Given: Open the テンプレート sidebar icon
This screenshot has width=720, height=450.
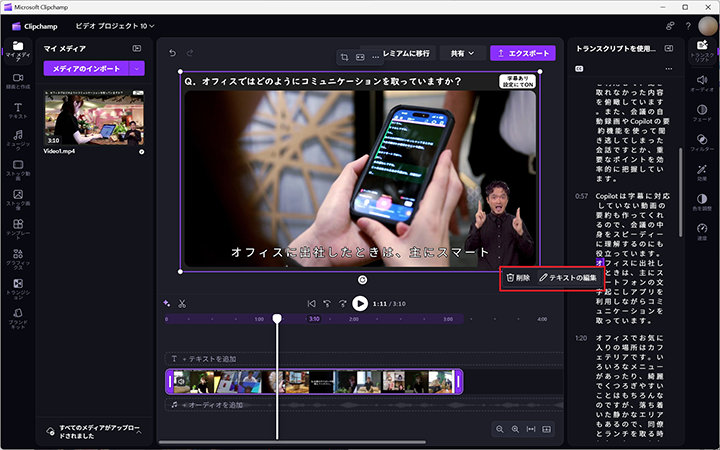Looking at the screenshot, I should click(x=18, y=229).
